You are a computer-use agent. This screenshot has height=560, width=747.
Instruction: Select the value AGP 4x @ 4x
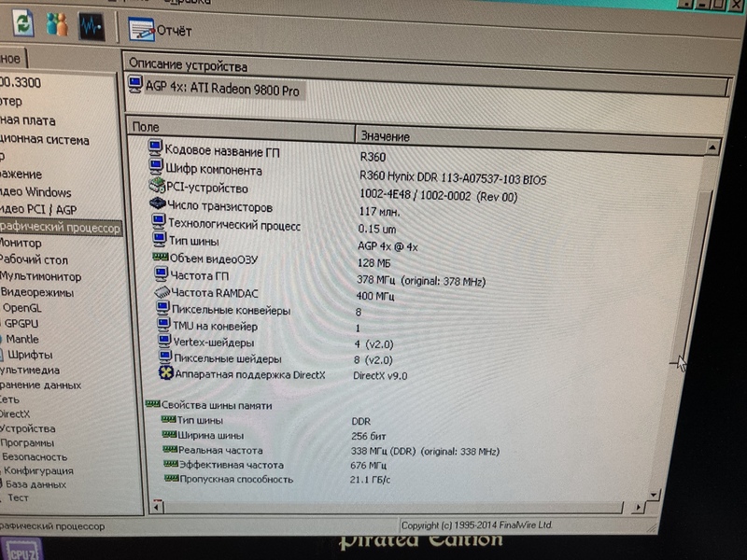coord(388,246)
